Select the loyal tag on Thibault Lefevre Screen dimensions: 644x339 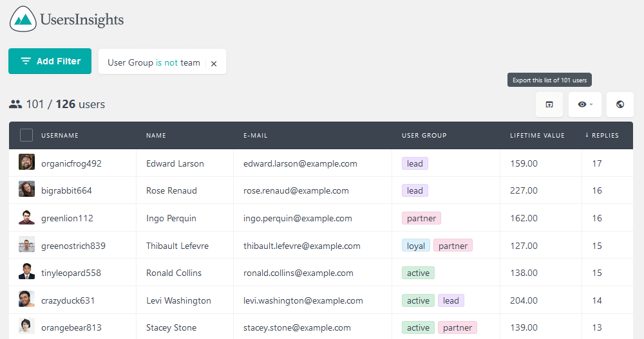pyautogui.click(x=415, y=246)
